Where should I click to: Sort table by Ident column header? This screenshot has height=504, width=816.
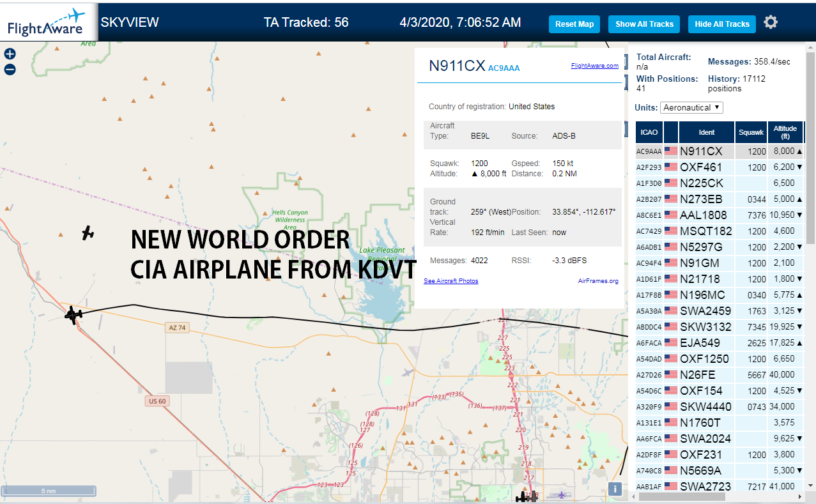coord(707,132)
